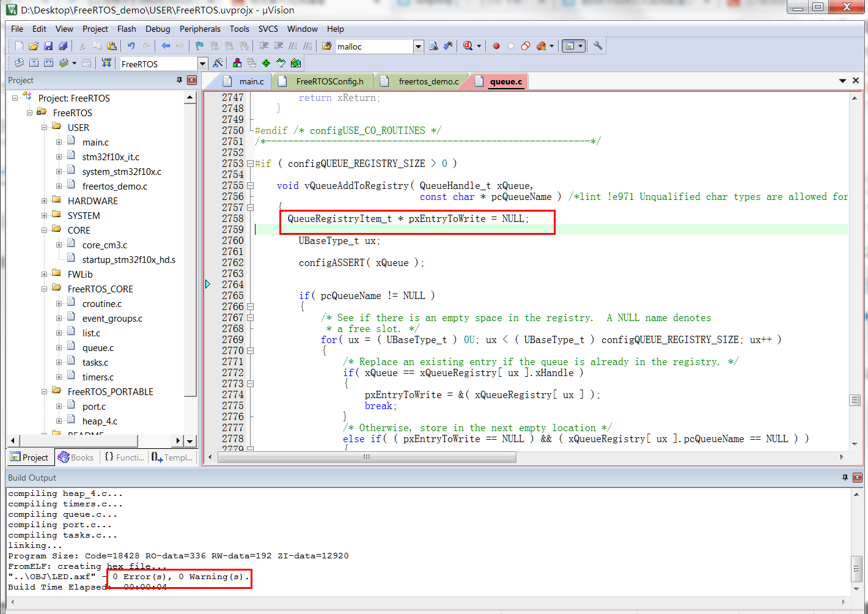Close the Project pane
Image resolution: width=868 pixels, height=614 pixels.
pyautogui.click(x=192, y=80)
